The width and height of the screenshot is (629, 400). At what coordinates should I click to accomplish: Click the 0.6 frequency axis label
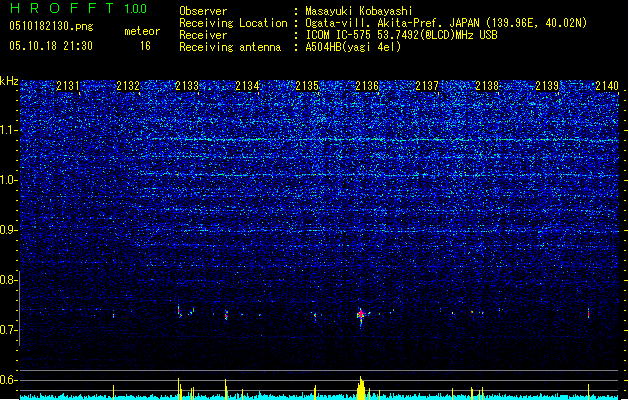[8, 380]
